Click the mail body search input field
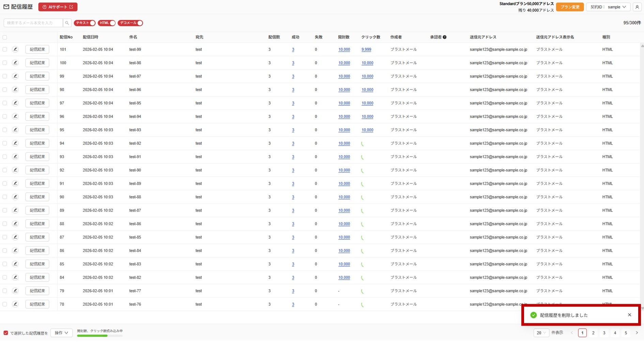 pos(33,23)
